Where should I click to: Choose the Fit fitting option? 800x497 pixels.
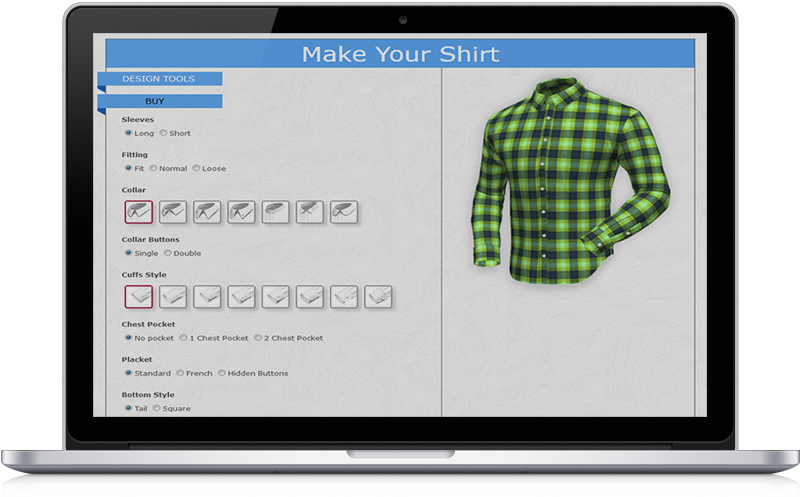click(x=129, y=168)
